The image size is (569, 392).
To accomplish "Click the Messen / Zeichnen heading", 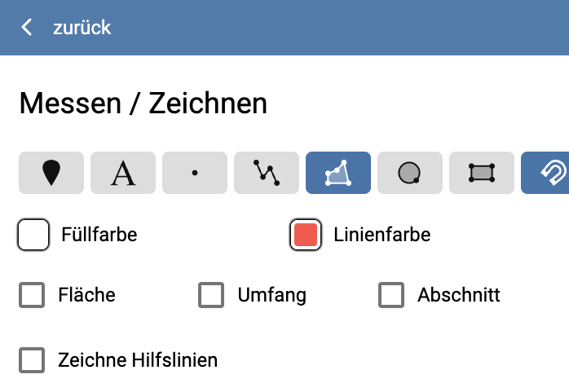I will coord(143,104).
